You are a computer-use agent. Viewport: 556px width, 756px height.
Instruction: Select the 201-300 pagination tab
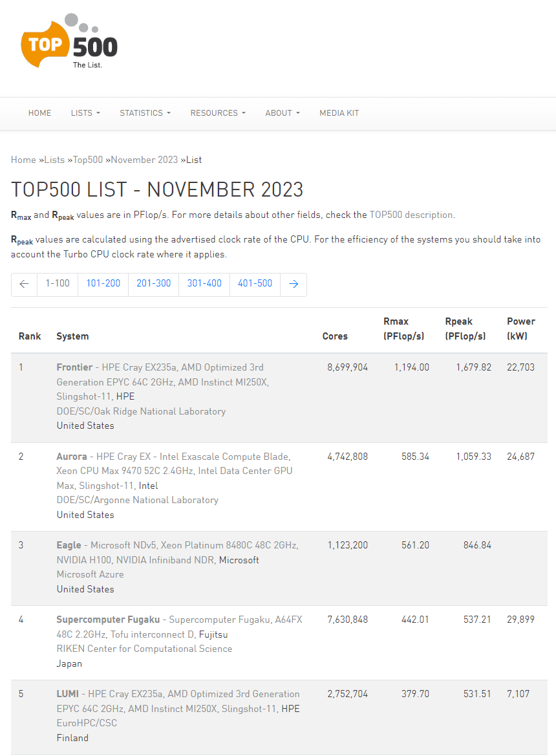pos(154,284)
